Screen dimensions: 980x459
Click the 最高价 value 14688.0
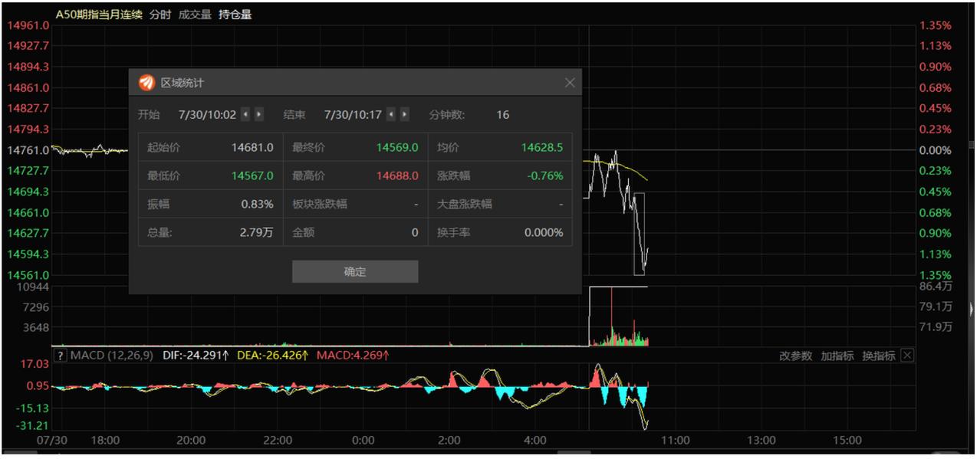point(397,175)
